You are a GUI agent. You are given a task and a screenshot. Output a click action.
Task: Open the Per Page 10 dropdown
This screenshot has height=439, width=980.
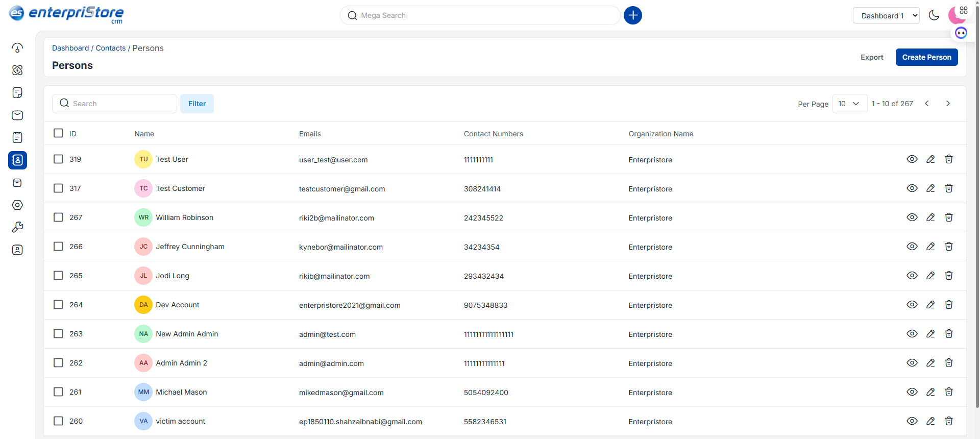(x=849, y=104)
